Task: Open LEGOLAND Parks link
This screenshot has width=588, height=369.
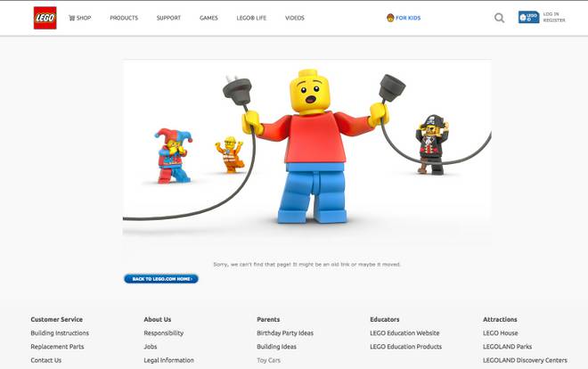Action: (507, 347)
